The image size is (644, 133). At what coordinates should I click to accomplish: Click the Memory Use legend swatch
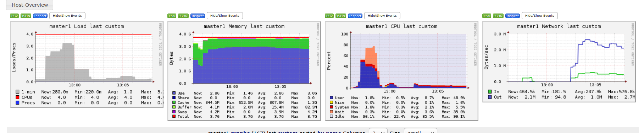coord(174,93)
